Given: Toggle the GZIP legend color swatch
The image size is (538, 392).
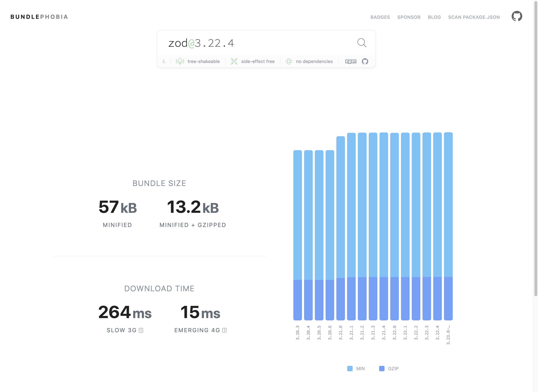Looking at the screenshot, I should coord(382,369).
